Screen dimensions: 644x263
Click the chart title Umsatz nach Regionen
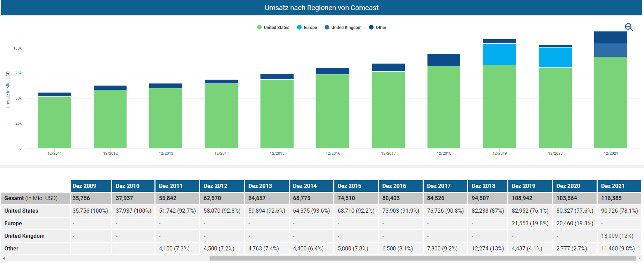click(x=321, y=8)
